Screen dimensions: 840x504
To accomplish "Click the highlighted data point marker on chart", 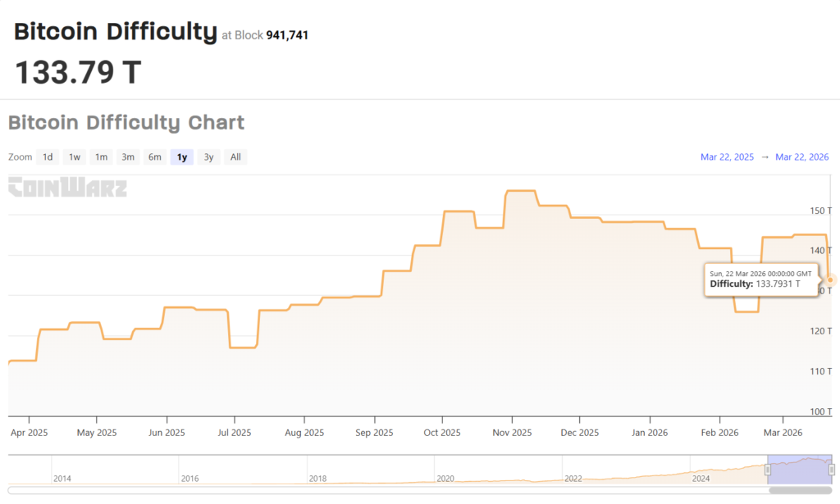I will (x=830, y=279).
